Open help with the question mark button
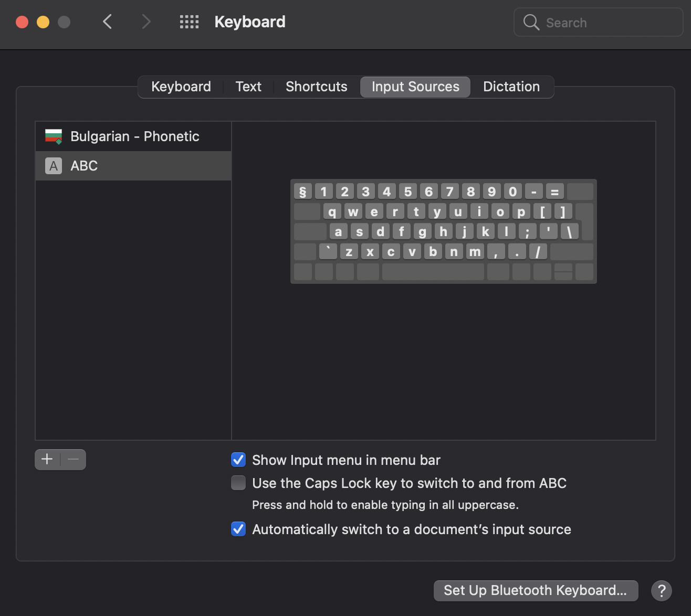The image size is (691, 616). 662,590
